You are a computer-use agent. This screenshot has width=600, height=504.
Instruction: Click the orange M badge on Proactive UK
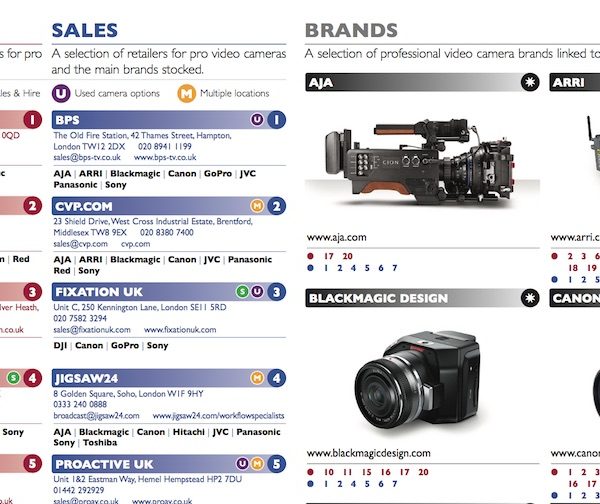click(x=257, y=464)
